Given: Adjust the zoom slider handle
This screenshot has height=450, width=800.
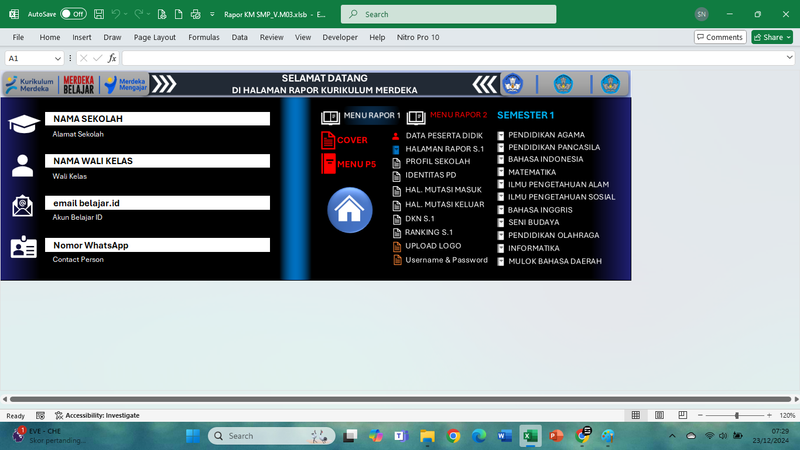Looking at the screenshot, I should tap(737, 415).
